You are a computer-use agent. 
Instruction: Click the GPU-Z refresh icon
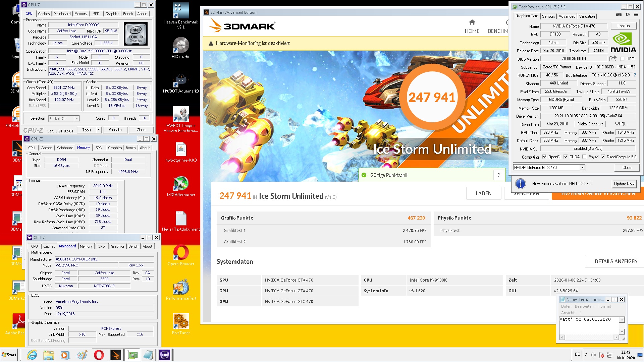point(628,15)
